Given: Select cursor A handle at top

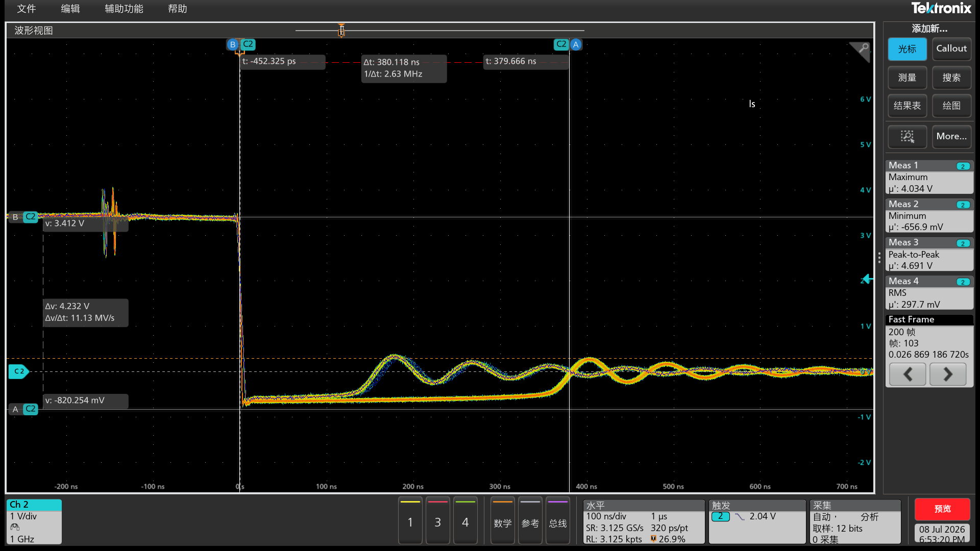Looking at the screenshot, I should (x=576, y=44).
